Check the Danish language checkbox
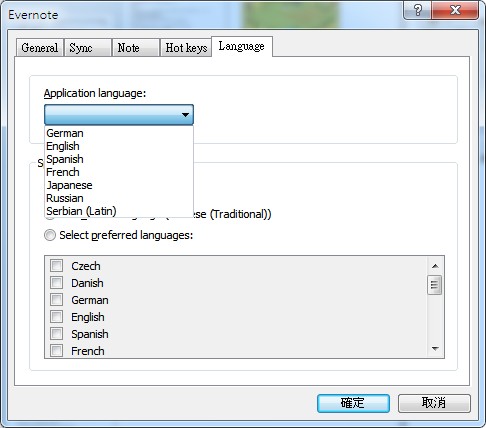This screenshot has width=486, height=428. pos(56,283)
